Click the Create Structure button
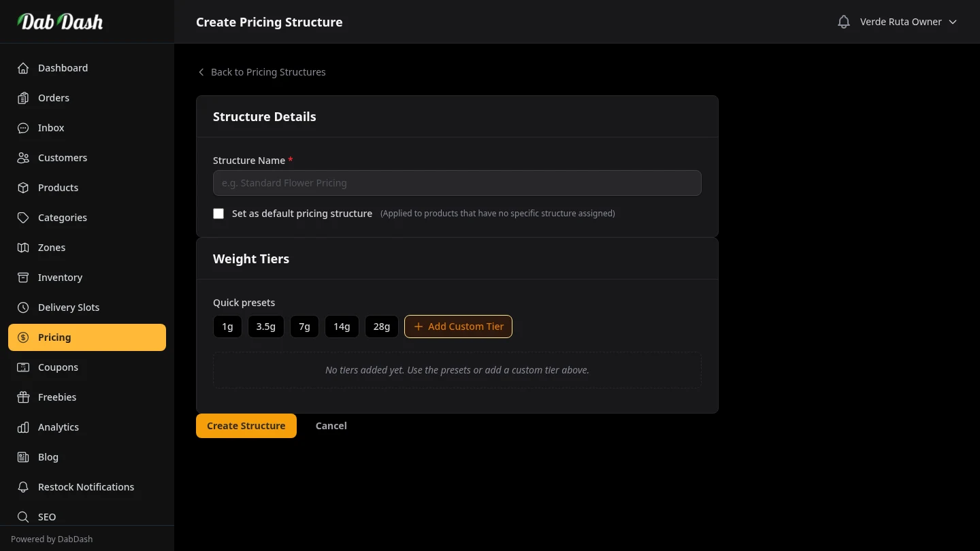Viewport: 980px width, 551px height. tap(246, 426)
